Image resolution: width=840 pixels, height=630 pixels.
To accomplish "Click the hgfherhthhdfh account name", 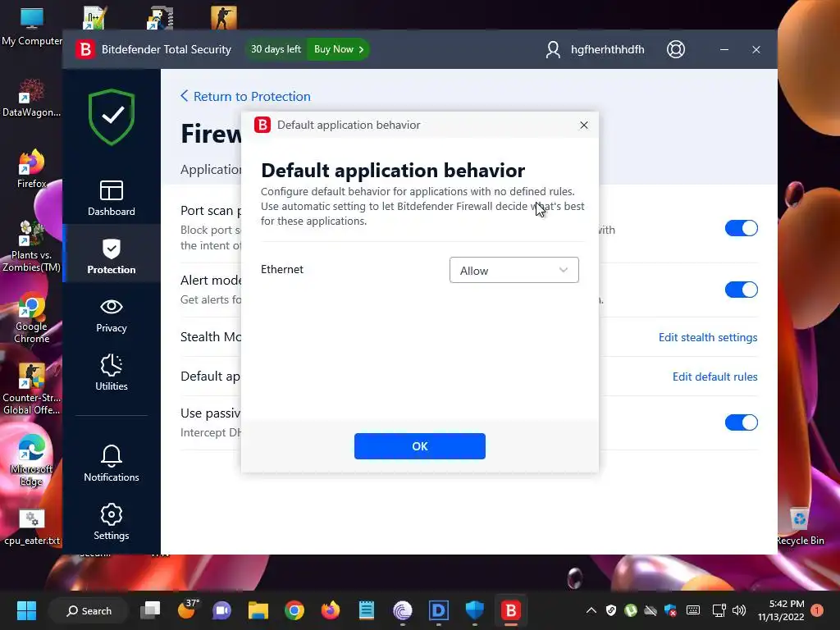I will pyautogui.click(x=608, y=49).
